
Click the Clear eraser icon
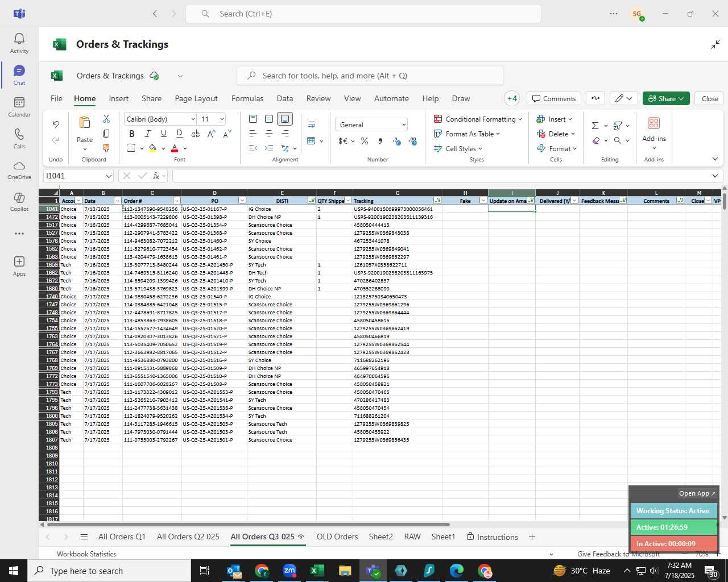[x=595, y=140]
